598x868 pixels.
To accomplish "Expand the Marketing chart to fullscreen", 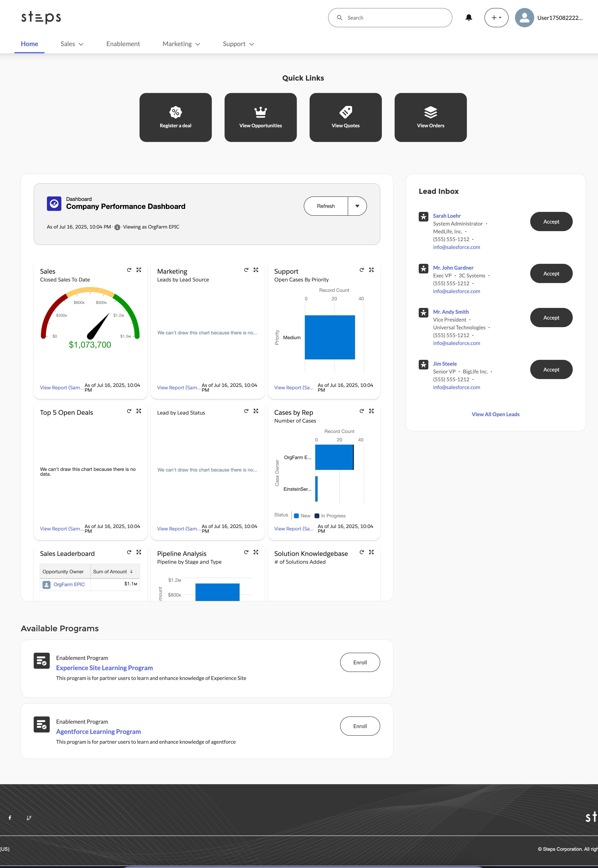I will click(256, 270).
